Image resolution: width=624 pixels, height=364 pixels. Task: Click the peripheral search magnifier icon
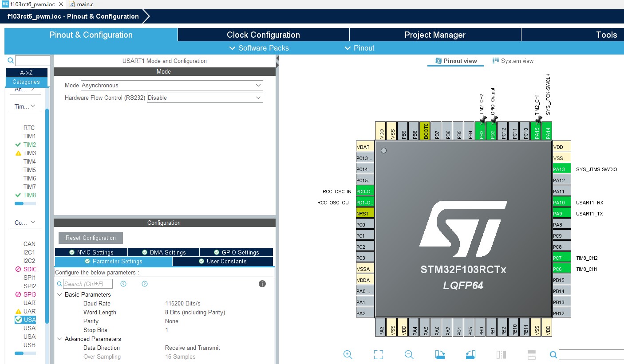coord(11,61)
